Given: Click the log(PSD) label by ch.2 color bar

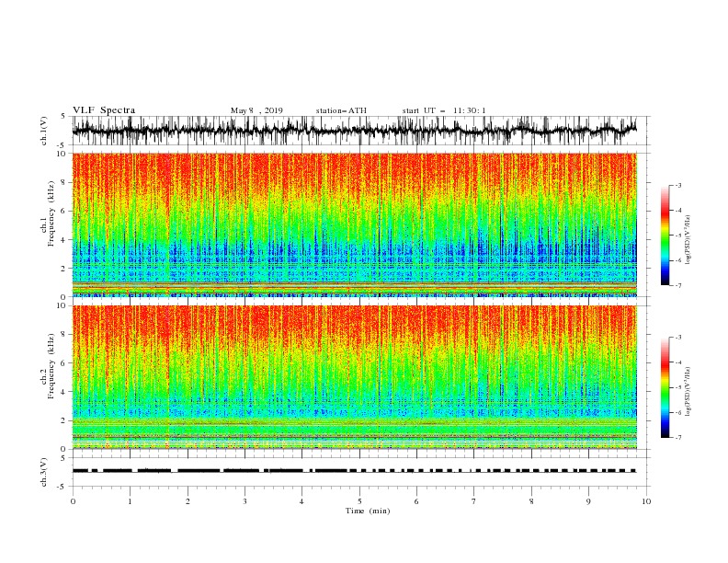Looking at the screenshot, I should (688, 392).
